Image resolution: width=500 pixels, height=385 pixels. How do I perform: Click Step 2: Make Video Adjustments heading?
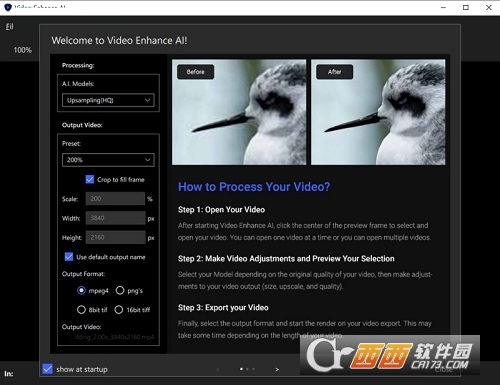point(286,259)
